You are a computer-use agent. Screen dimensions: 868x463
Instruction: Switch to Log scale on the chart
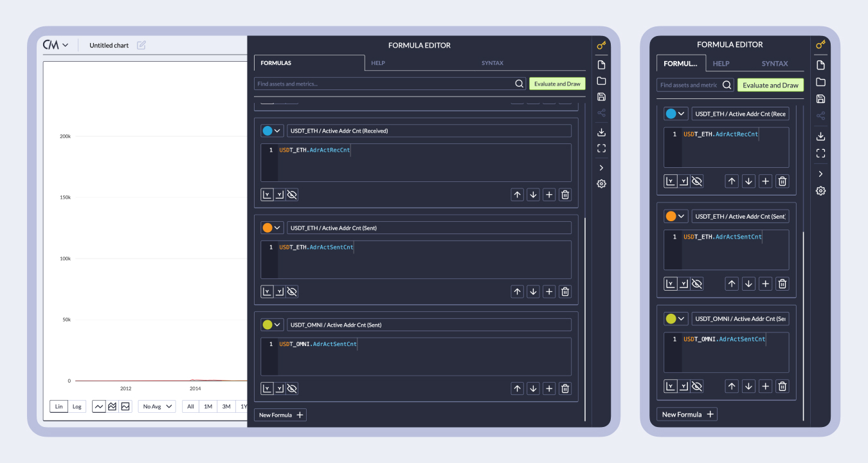point(77,406)
